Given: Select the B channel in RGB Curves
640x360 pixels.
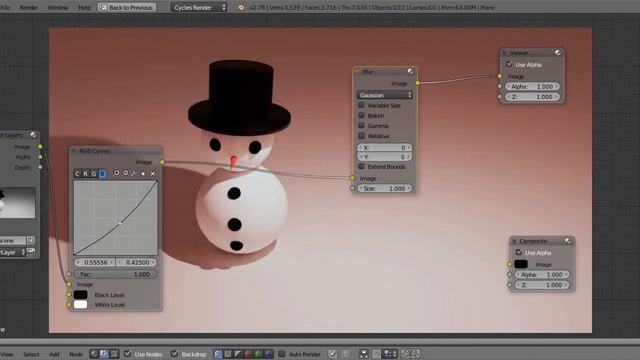Looking at the screenshot, I should coord(102,174).
